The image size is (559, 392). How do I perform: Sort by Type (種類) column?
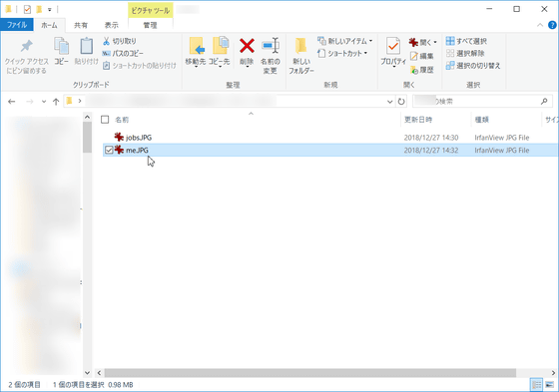(x=481, y=120)
